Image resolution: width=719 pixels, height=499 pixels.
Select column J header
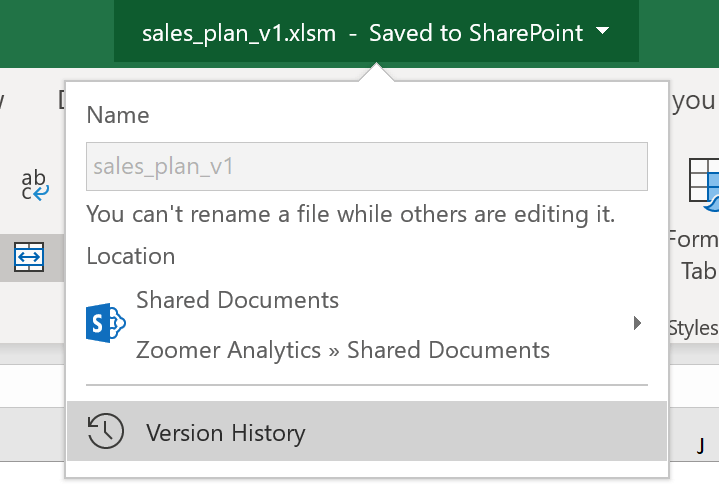click(701, 445)
